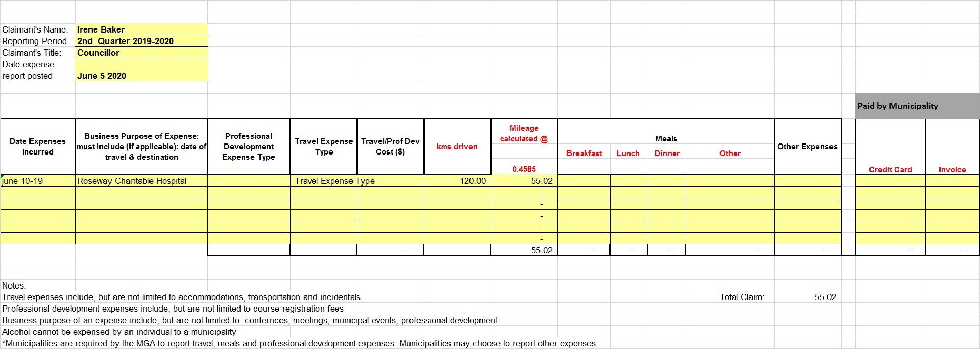Click the 'Roseway Charitable Hospital' cell
The height and width of the screenshot is (349, 980).
click(142, 181)
